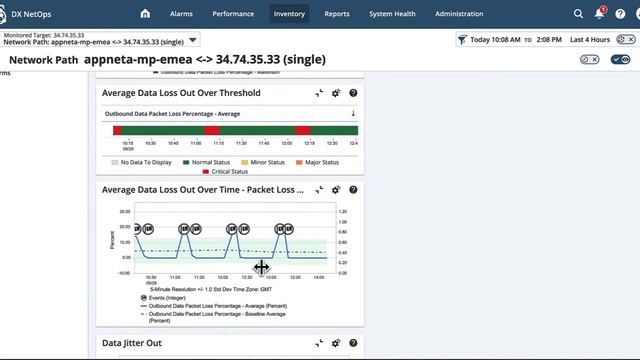
Task: Toggle the eye visibility switch
Action: 620,60
